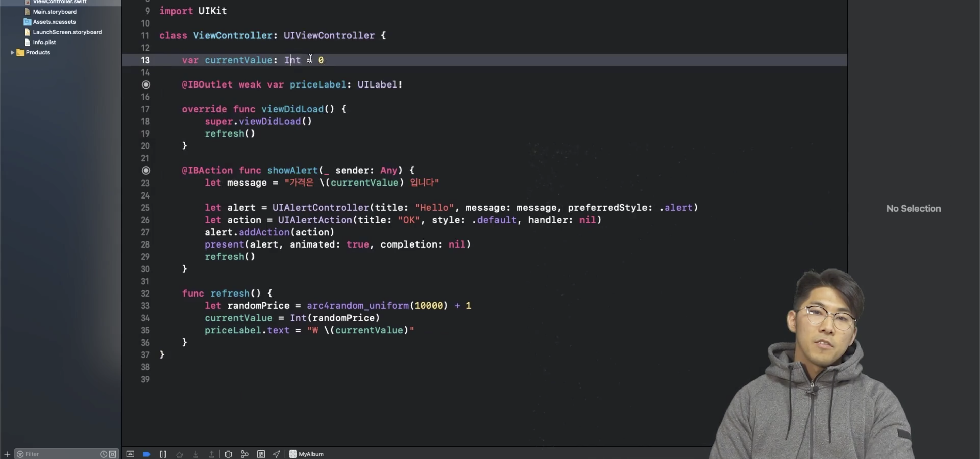Select Assets.xcassets in navigator
Screen dimensions: 980x459
[x=54, y=22]
